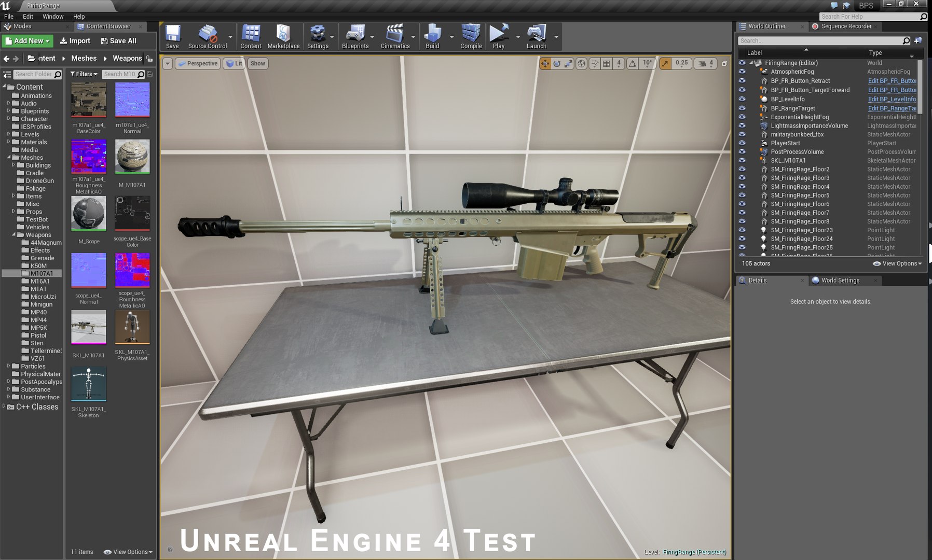Switch to the Sequence Recorder tab

846,26
